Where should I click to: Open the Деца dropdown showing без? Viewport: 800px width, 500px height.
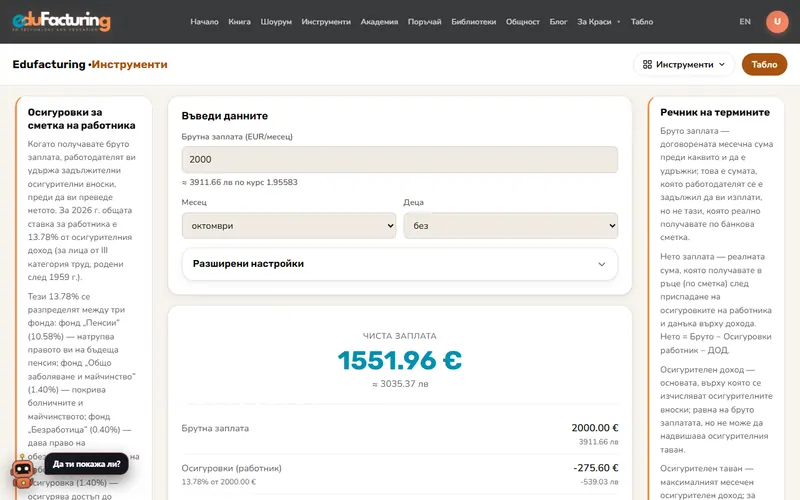(x=510, y=226)
